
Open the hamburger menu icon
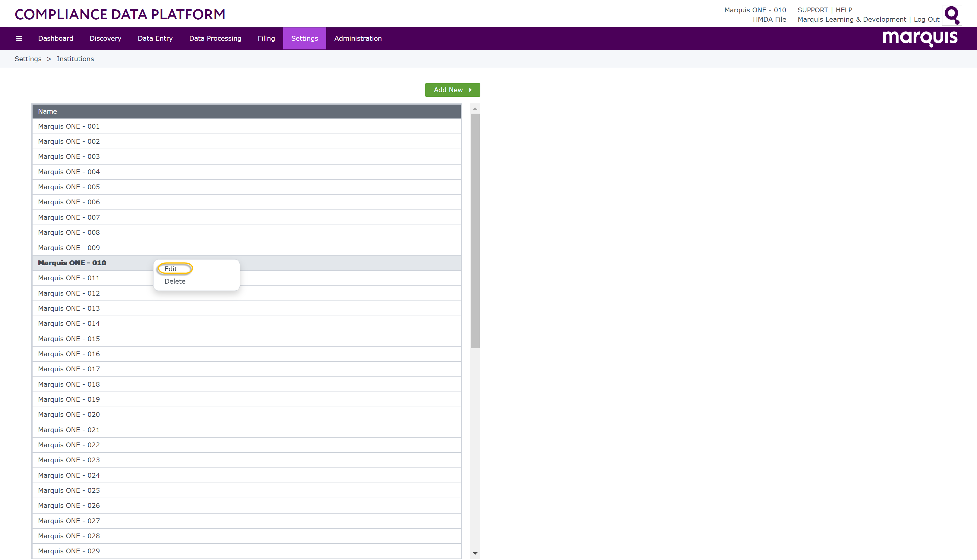pos(19,39)
